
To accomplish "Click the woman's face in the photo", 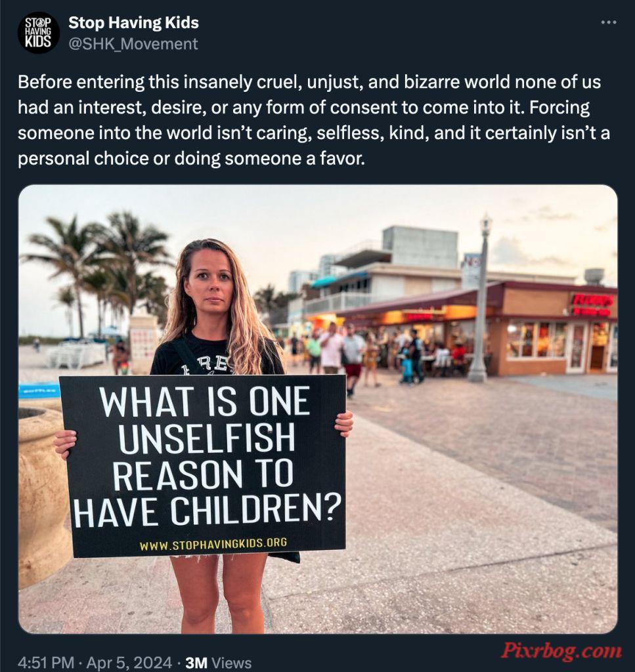I will pyautogui.click(x=213, y=283).
